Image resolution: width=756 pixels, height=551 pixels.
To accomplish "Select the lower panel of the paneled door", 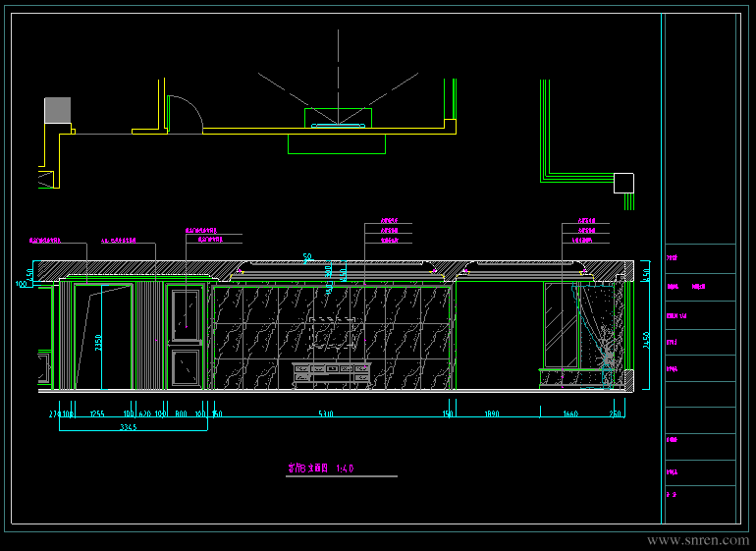I will pyautogui.click(x=186, y=367).
